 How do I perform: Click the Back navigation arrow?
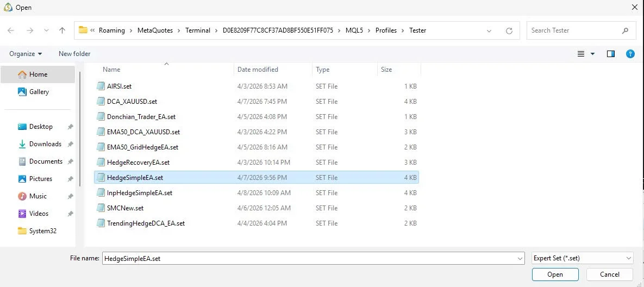point(11,31)
